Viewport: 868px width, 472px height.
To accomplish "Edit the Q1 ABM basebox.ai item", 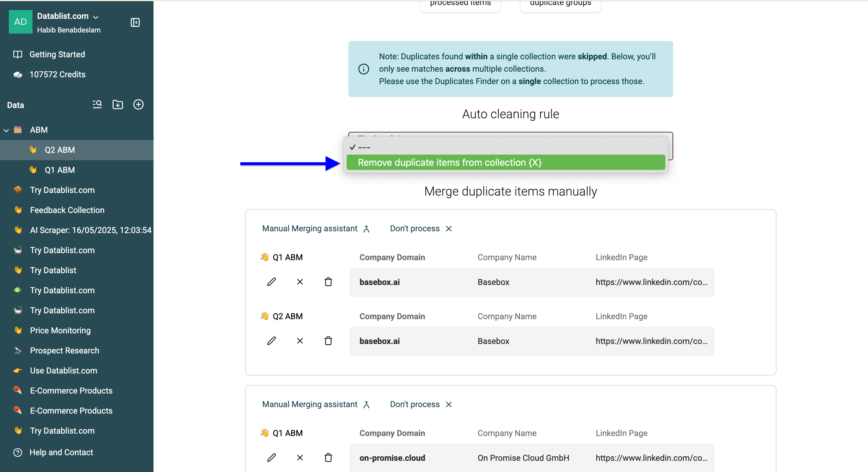I will click(271, 282).
